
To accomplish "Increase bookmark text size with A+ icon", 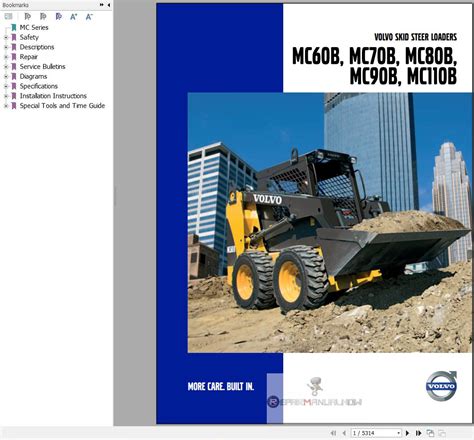I will (x=73, y=16).
